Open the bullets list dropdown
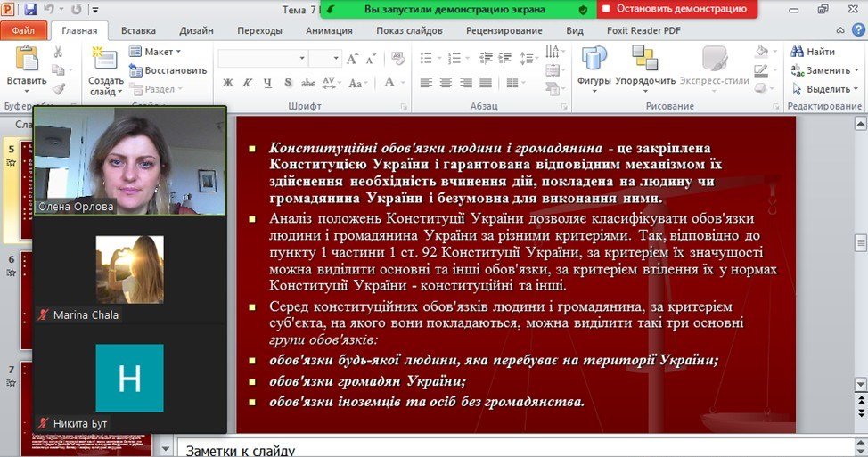Viewport: 868px width, 457px height. 439,58
